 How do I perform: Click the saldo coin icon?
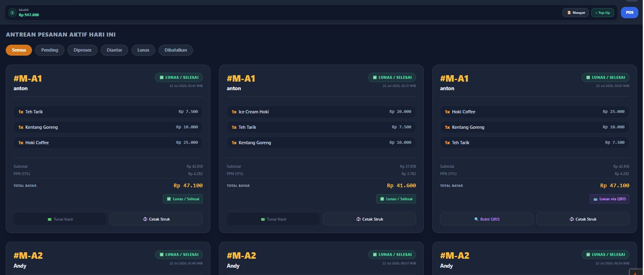[x=13, y=13]
